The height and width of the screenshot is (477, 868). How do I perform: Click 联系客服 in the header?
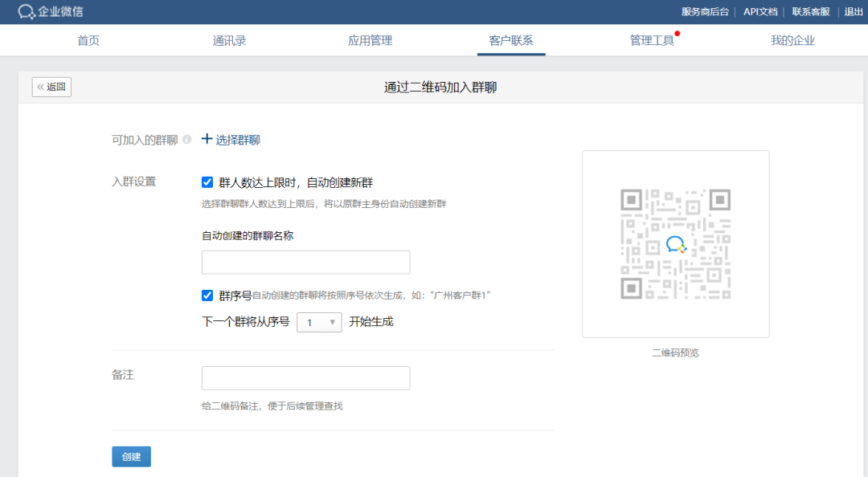[x=811, y=12]
